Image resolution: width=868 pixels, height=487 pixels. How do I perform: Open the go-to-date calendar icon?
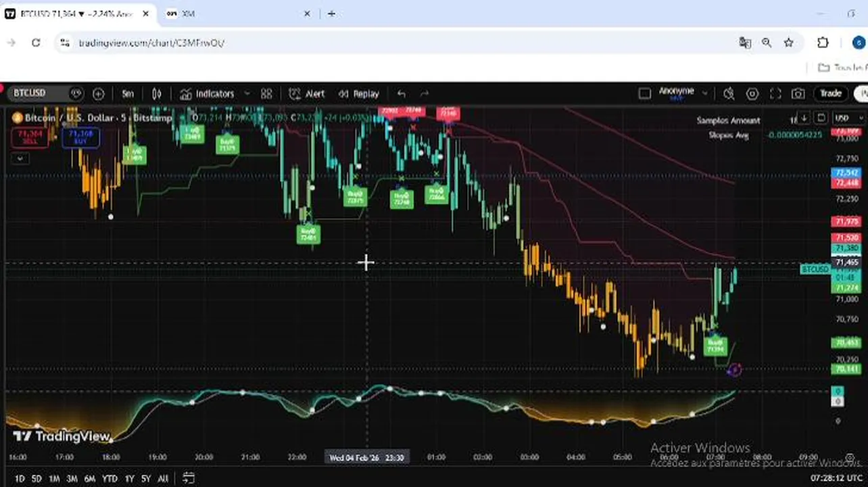coord(189,478)
